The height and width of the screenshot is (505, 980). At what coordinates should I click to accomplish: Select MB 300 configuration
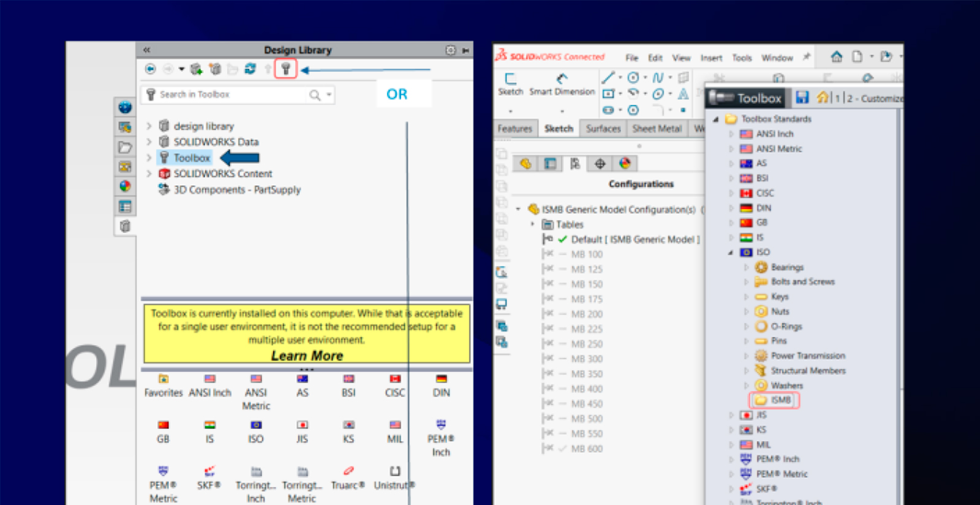pyautogui.click(x=587, y=359)
